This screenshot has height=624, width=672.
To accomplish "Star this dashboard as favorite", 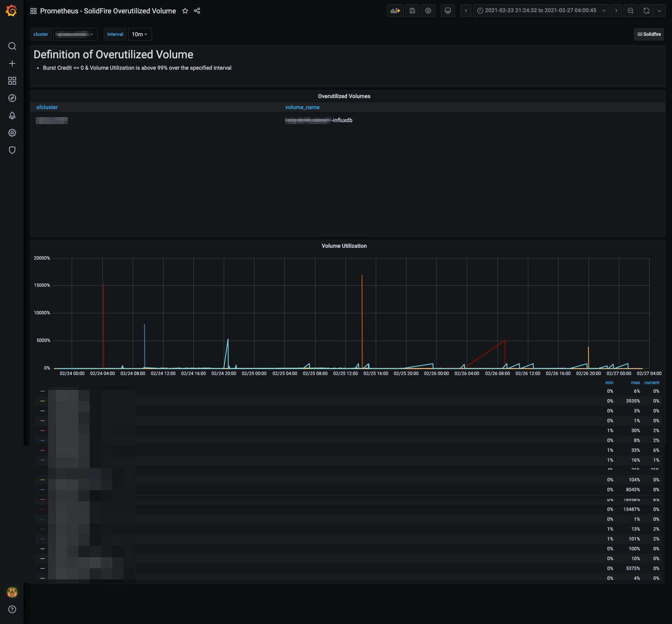I will (185, 11).
